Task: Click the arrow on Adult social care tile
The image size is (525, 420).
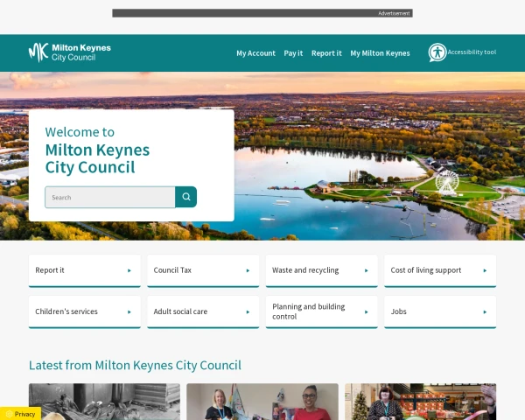Action: coord(248,312)
